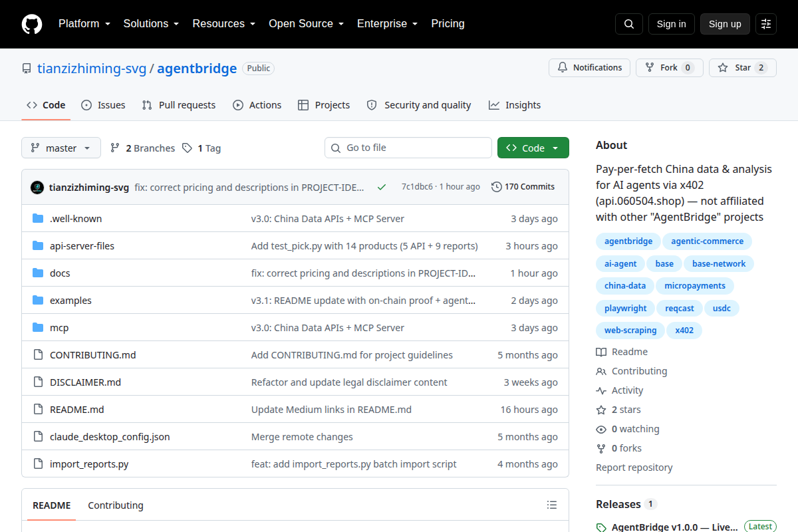The width and height of the screenshot is (798, 532).
Task: Click tianzizhiming-svg avatar in commit bar
Action: [37, 187]
